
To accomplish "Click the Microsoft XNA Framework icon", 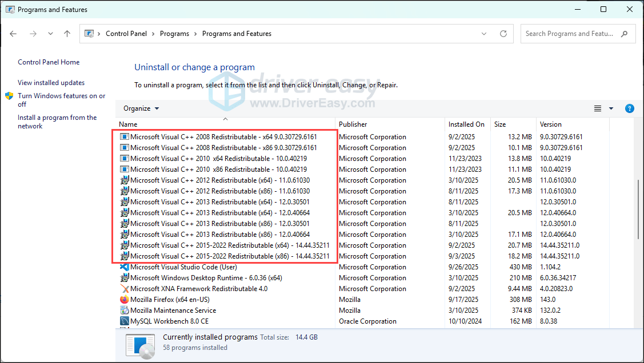I will 124,289.
